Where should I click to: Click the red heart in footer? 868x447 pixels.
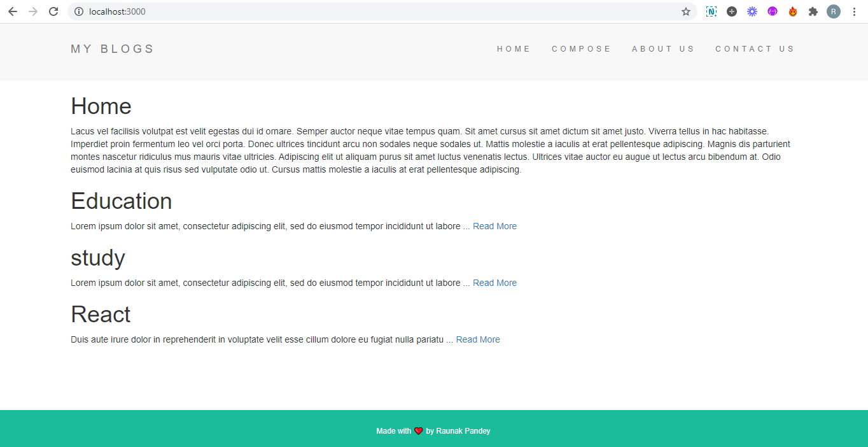point(419,431)
